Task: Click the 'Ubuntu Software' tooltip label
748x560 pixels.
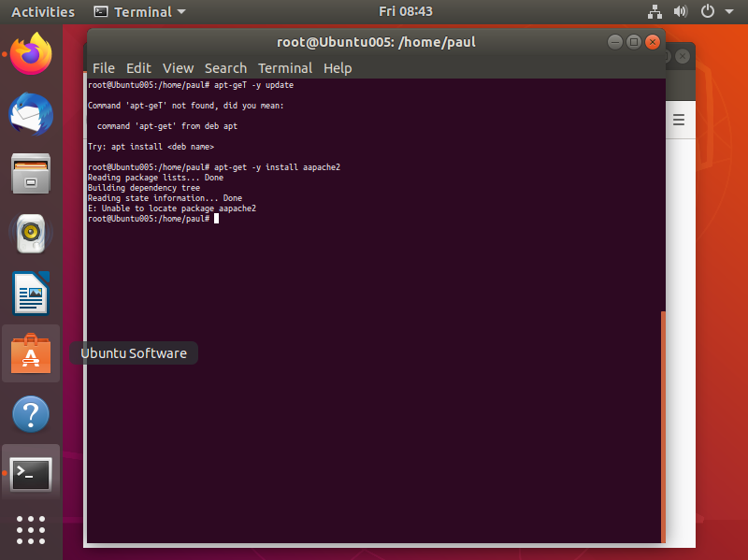Action: coord(134,353)
